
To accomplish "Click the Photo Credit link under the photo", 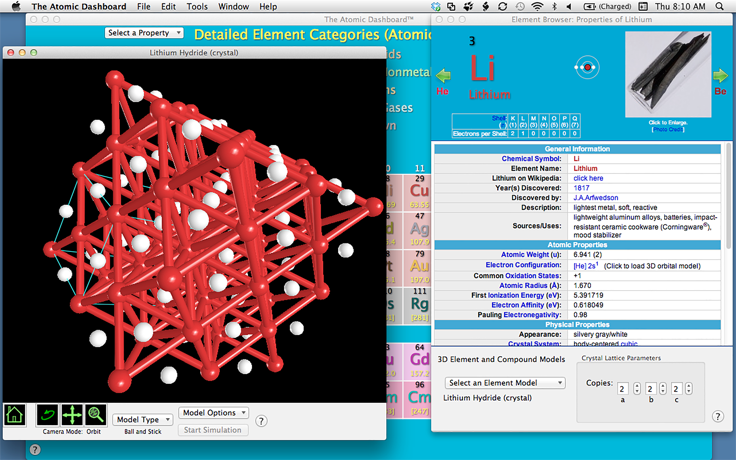I will pos(668,129).
